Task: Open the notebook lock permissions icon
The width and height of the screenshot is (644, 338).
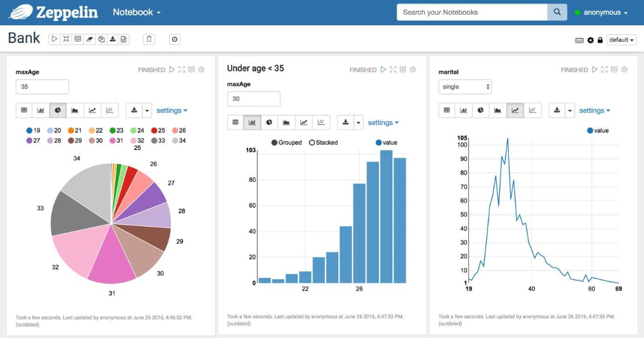Action: pyautogui.click(x=600, y=40)
